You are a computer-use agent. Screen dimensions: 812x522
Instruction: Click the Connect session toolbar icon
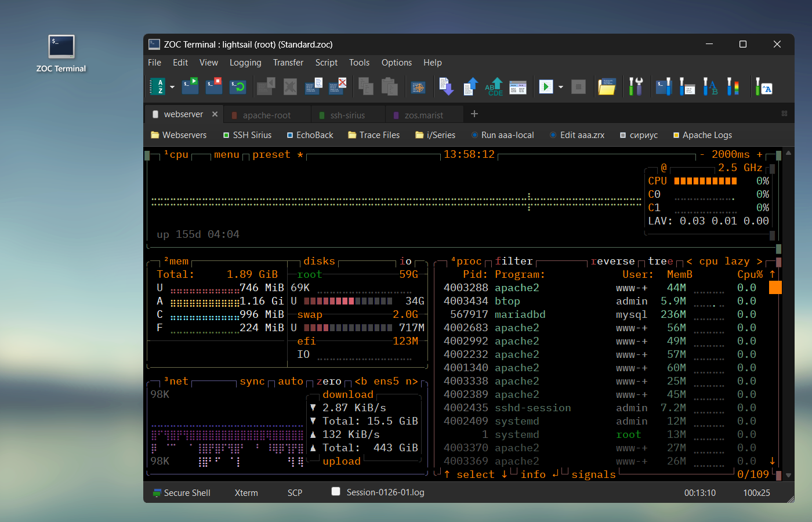(190, 87)
